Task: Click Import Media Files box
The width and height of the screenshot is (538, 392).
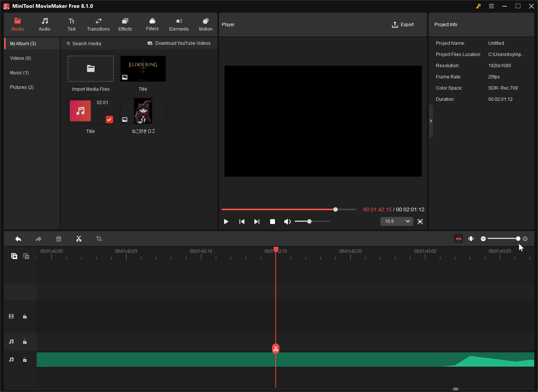Action: tap(91, 69)
